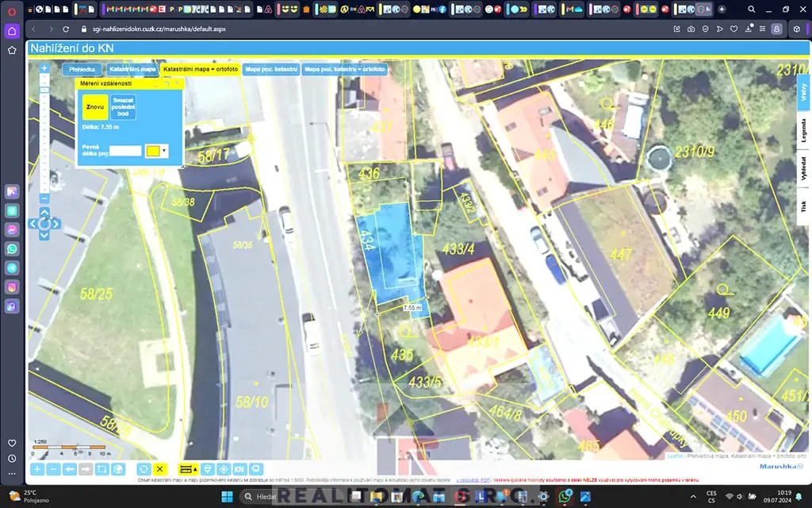The image size is (812, 508).
Task: Open the measure color dropdown arrow
Action: click(x=164, y=151)
